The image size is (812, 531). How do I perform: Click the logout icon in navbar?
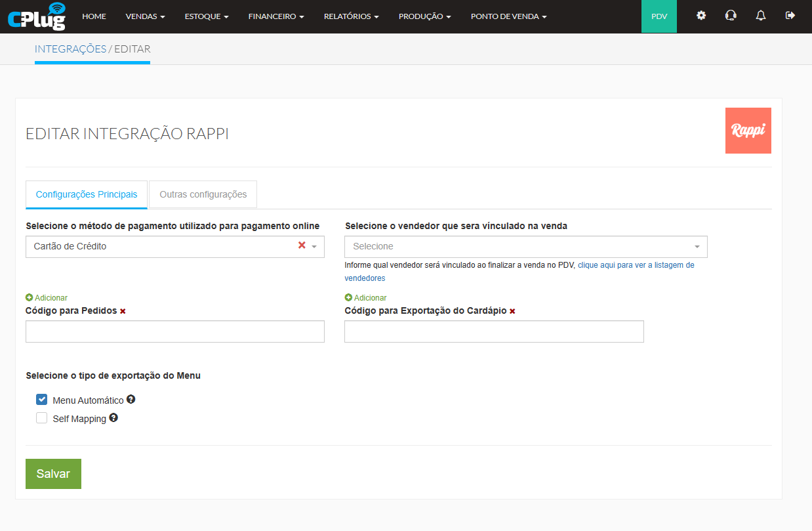click(x=790, y=16)
